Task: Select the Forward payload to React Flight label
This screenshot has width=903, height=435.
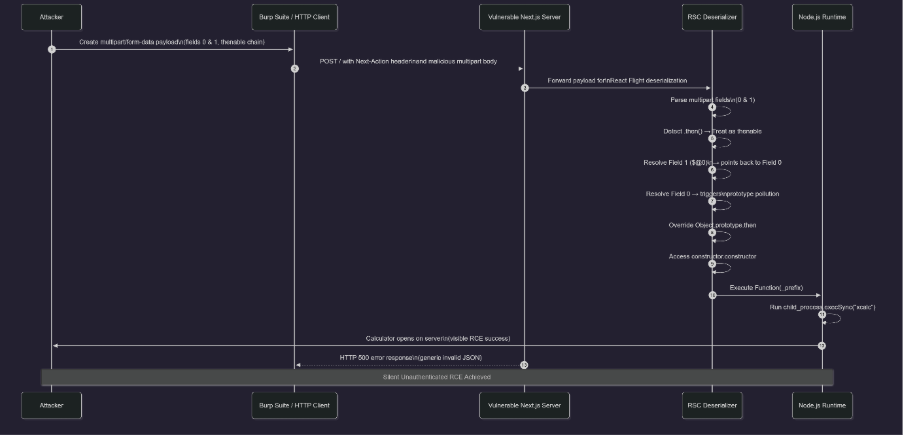Action: pyautogui.click(x=616, y=80)
